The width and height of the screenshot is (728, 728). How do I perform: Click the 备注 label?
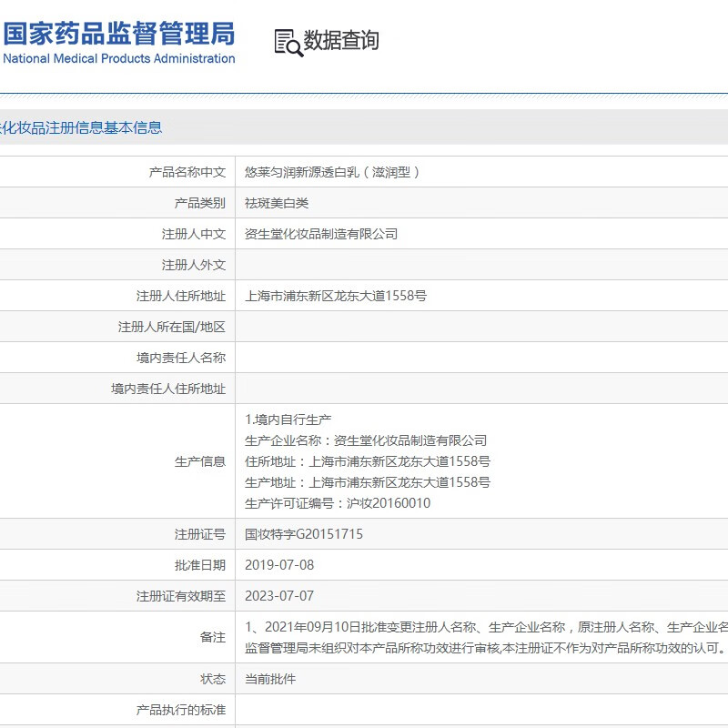click(213, 637)
